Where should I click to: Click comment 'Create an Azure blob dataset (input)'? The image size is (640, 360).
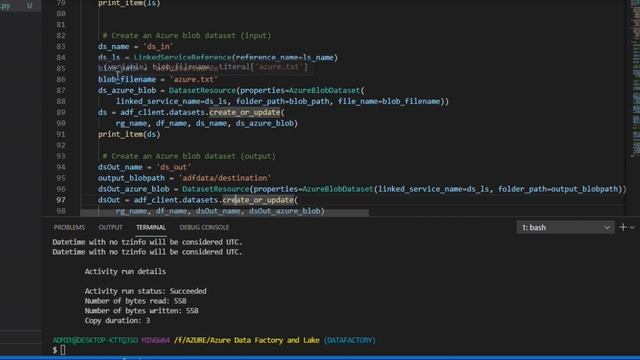187,36
